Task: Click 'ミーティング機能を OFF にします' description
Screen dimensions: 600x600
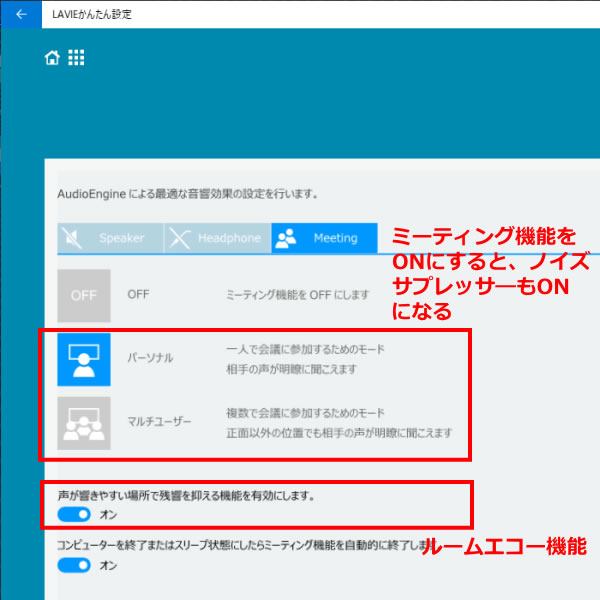Action: click(x=297, y=295)
